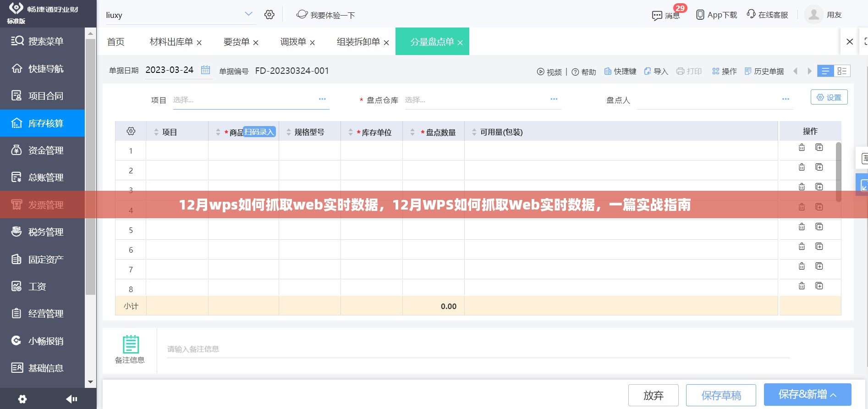Viewport: 868px width, 409px height.
Task: Click the sidebar settings gear at bottom
Action: [22, 399]
